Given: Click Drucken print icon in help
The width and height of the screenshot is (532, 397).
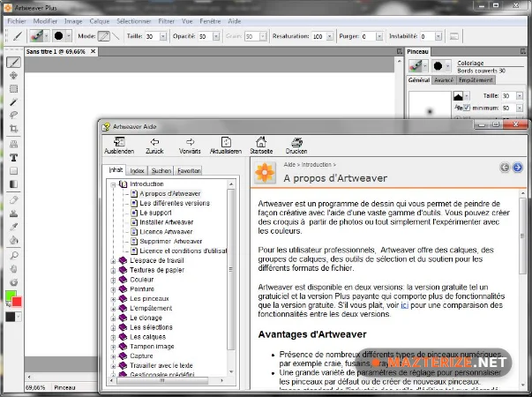Looking at the screenshot, I should [296, 146].
